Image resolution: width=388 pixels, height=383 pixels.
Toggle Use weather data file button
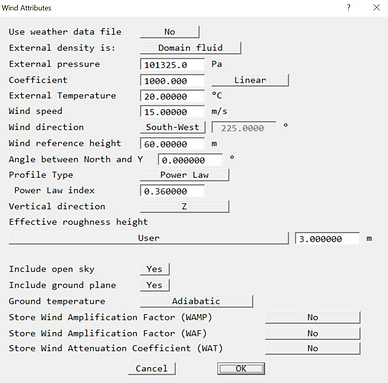pos(170,32)
